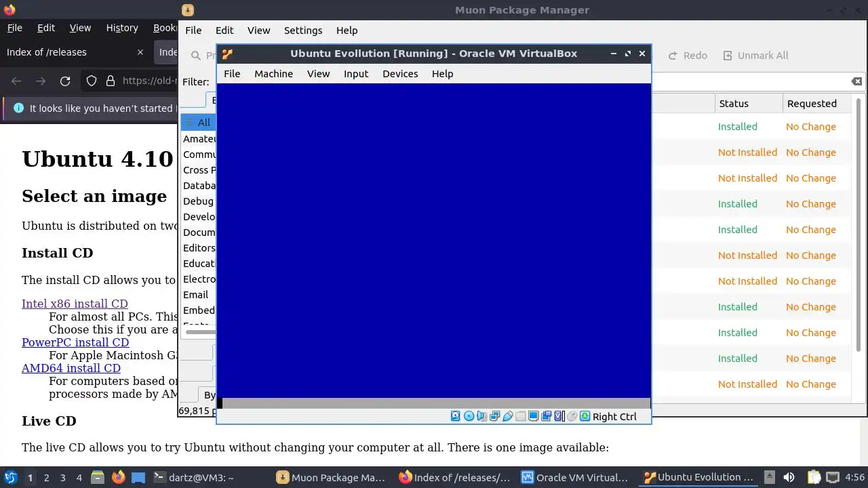Click the volume speaker icon in system tray
868x488 pixels.
coord(789,477)
